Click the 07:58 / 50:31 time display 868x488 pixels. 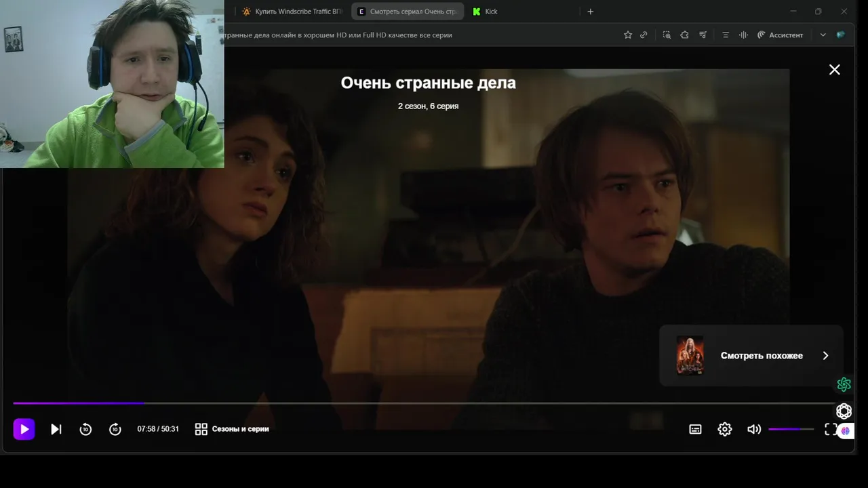tap(158, 429)
